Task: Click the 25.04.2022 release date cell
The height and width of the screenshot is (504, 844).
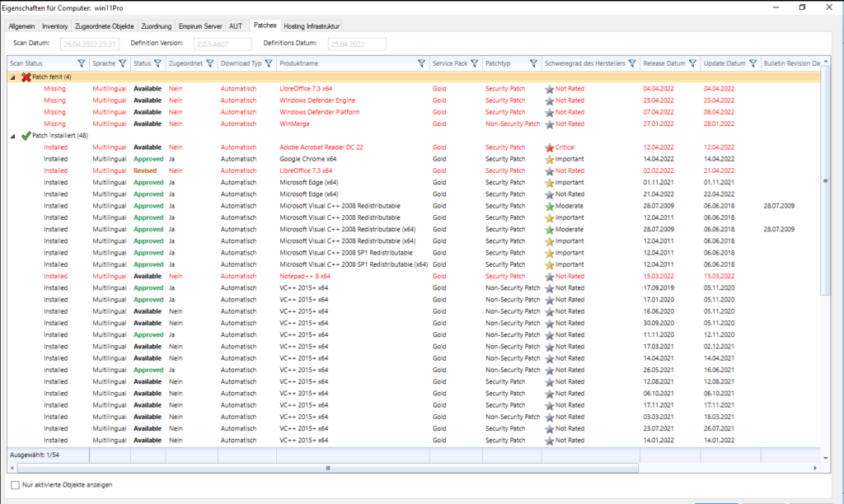Action: [x=659, y=100]
